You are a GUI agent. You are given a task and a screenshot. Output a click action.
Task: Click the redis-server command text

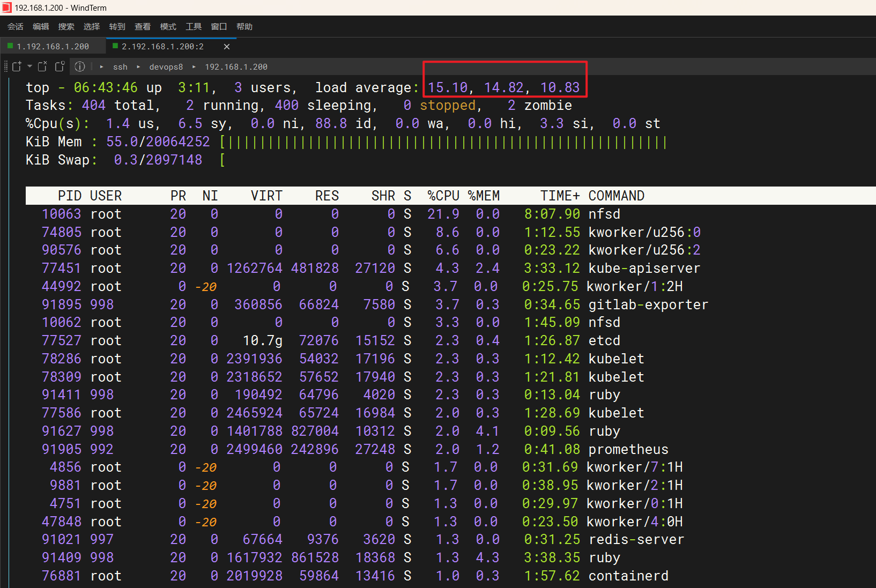pyautogui.click(x=636, y=539)
